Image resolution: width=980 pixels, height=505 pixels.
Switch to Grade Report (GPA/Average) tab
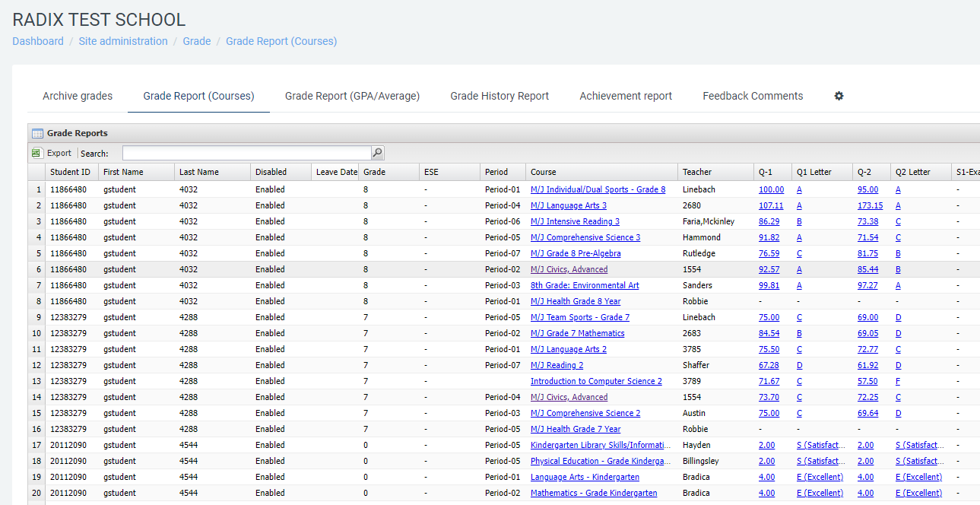[352, 96]
